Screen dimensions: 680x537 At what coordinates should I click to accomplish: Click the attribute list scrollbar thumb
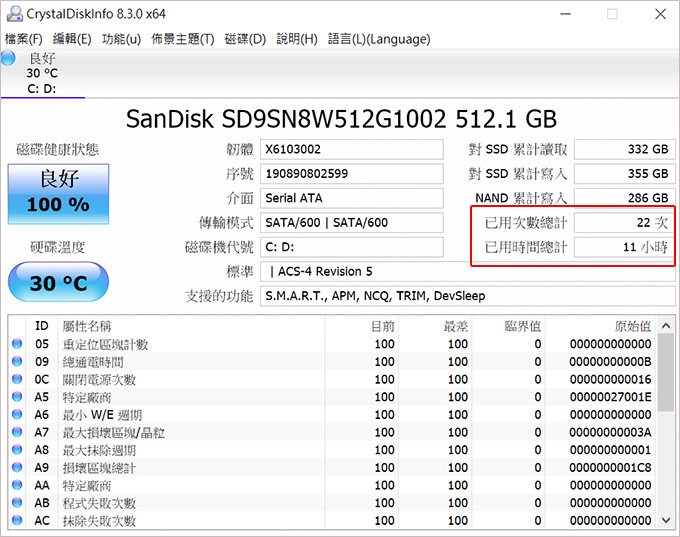(666, 372)
